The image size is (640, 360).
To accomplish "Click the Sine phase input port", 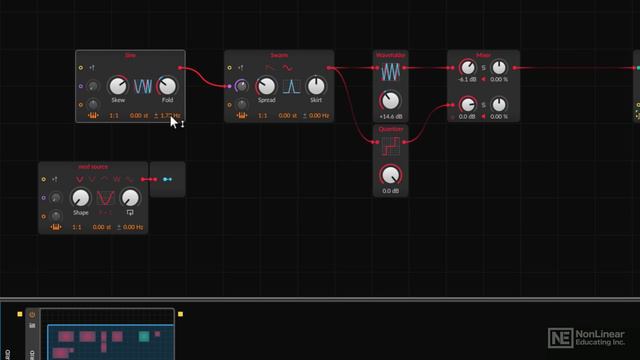I will tap(81, 86).
